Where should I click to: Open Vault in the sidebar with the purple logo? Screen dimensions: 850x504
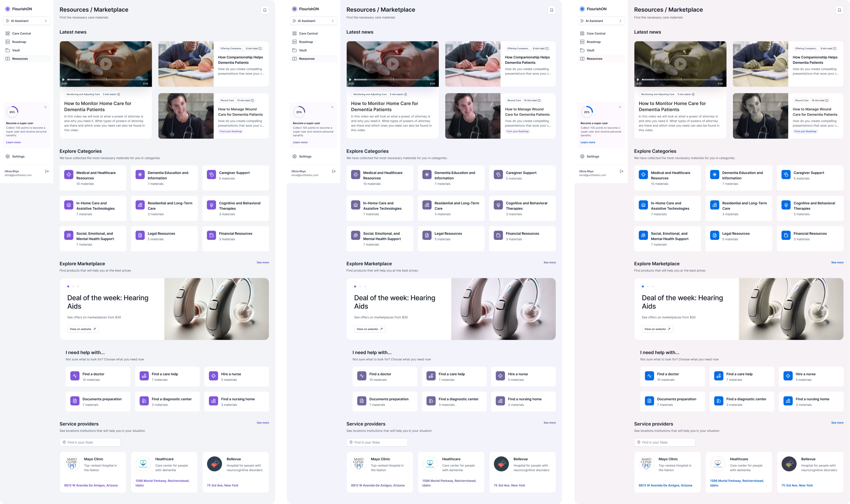pos(16,50)
